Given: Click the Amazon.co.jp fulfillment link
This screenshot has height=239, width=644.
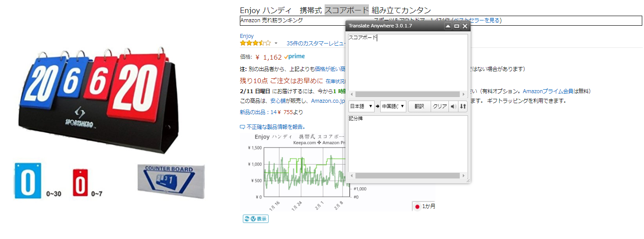Looking at the screenshot, I should coord(327,101).
